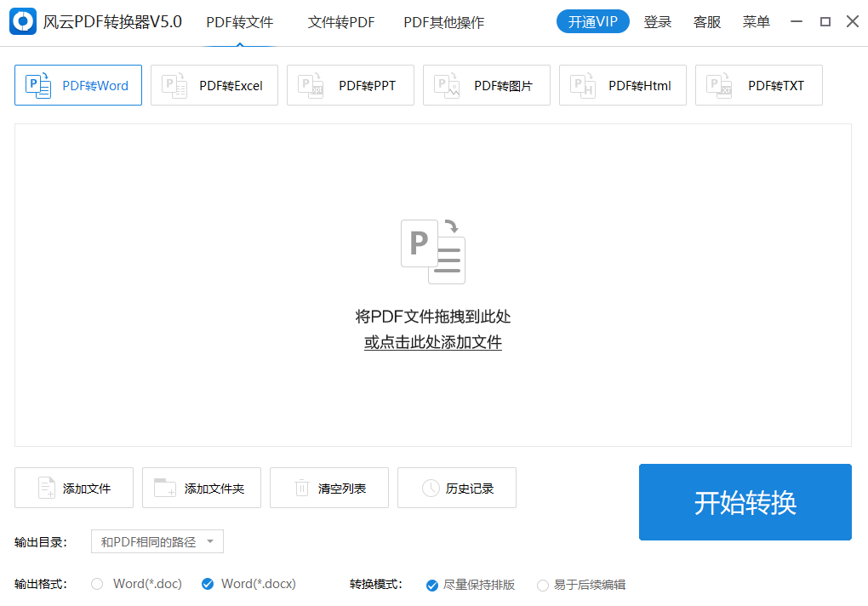Switch to the PDF其他操作 tab
Viewport: 868px width, 606px height.
[444, 22]
